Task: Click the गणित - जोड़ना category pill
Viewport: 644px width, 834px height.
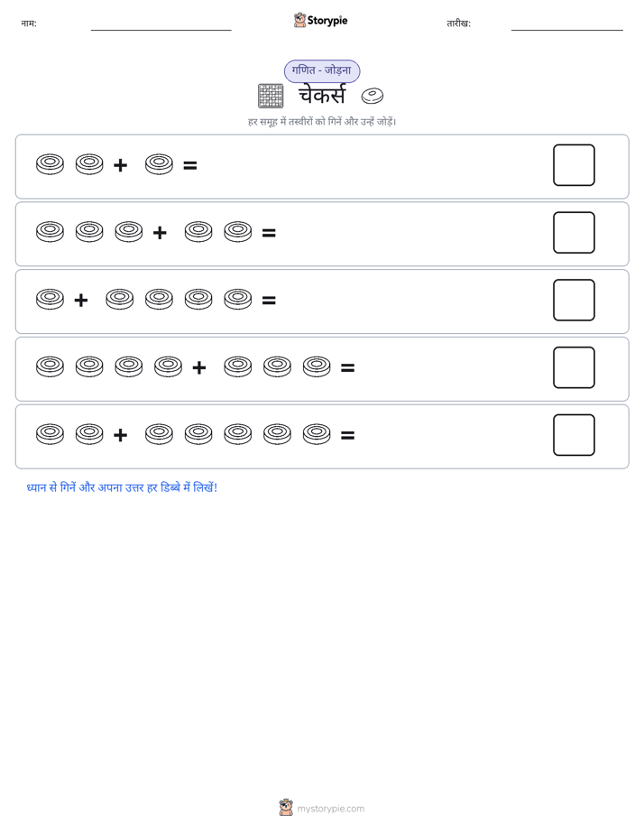Action: [322, 70]
